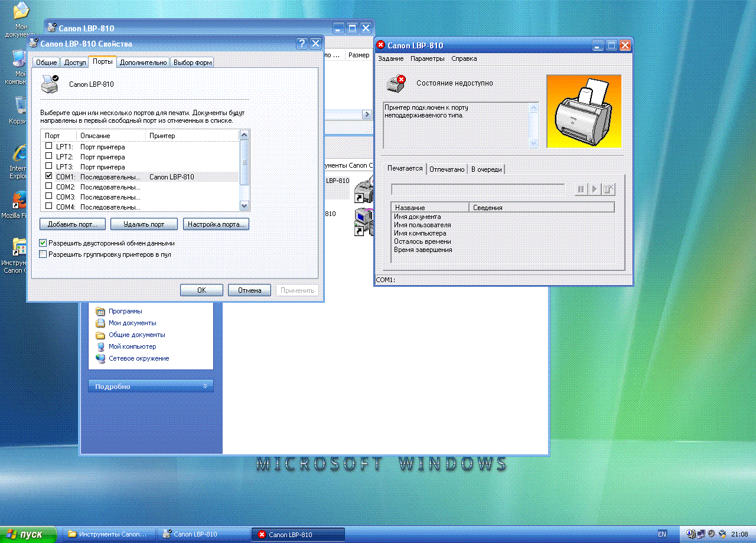The width and height of the screenshot is (756, 543).
Task: Expand the Подробно details panel
Action: coord(206,386)
